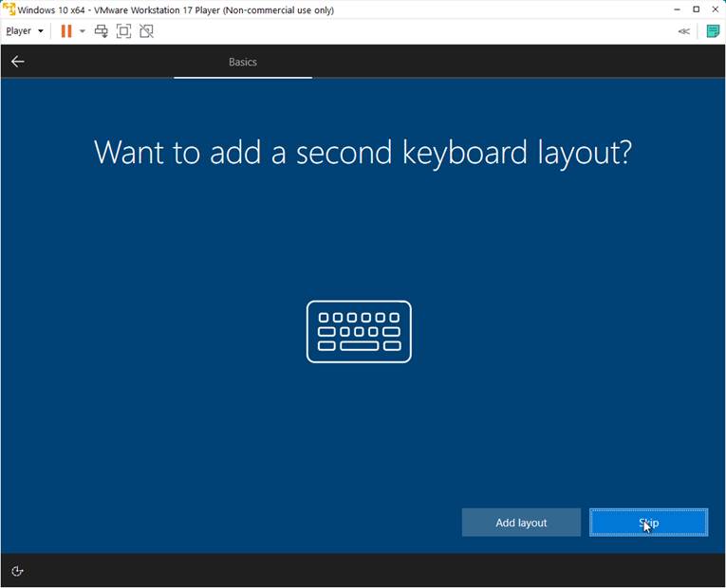Screen dimensions: 726x588
Task: Click the double-arrow collapse toolbar icon
Action: 683,31
